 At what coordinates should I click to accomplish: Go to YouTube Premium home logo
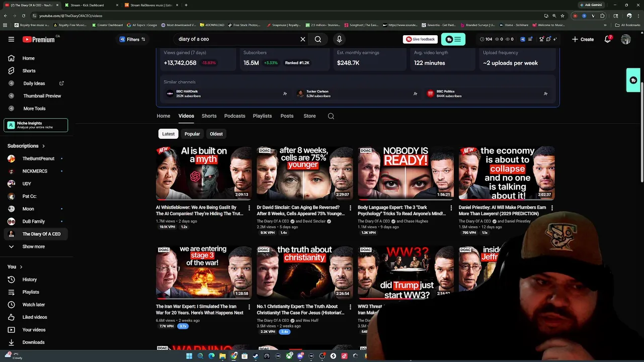coord(39,39)
